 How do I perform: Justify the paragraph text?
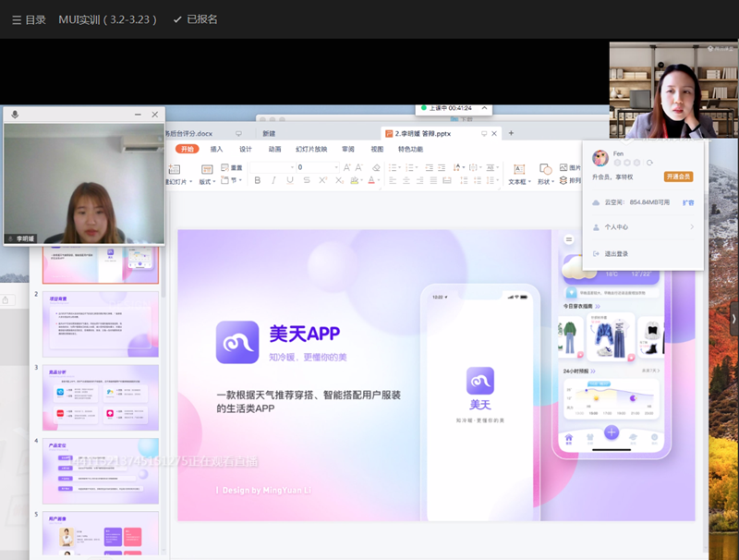(433, 180)
